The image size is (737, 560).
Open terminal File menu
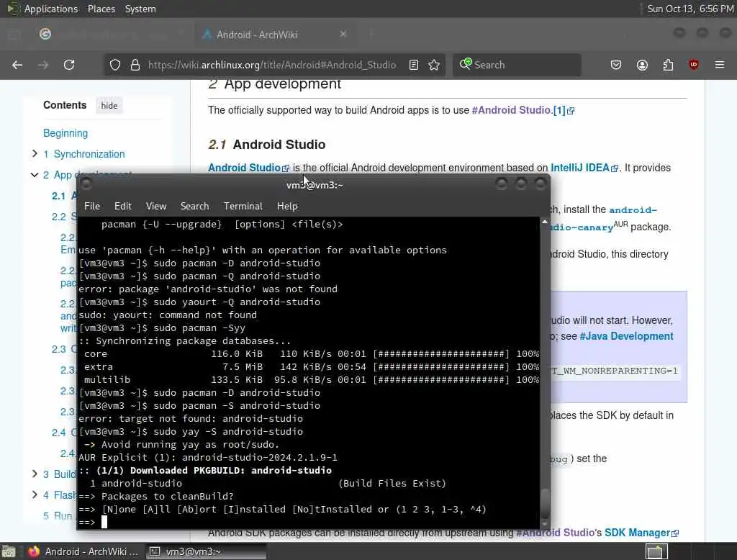(x=92, y=206)
